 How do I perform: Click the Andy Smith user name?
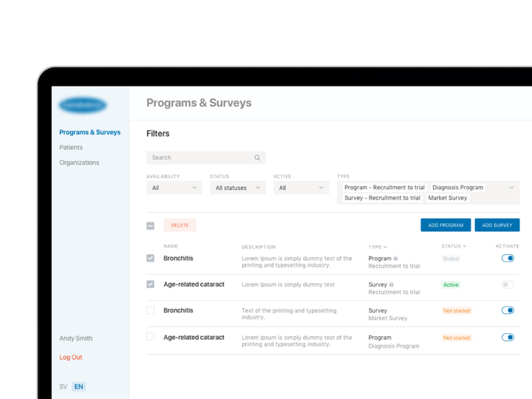click(x=76, y=338)
